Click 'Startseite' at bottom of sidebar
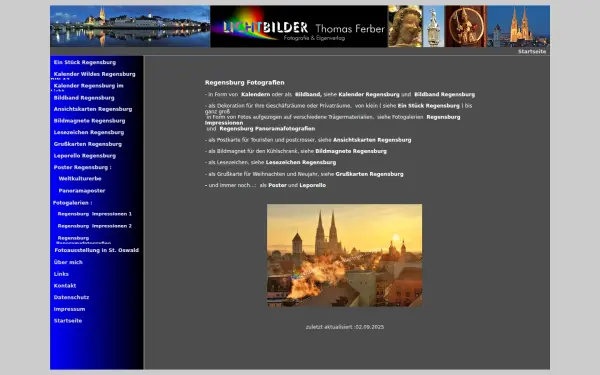 (x=68, y=321)
